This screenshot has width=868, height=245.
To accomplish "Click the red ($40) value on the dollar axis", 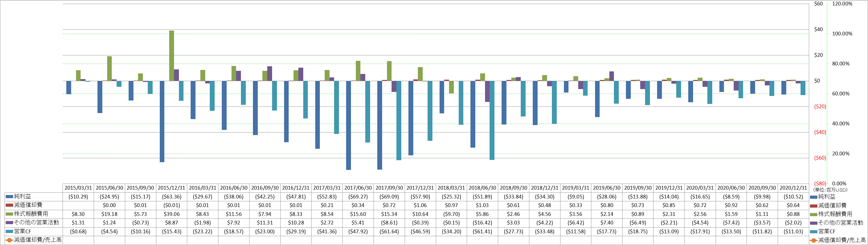I will tap(820, 132).
